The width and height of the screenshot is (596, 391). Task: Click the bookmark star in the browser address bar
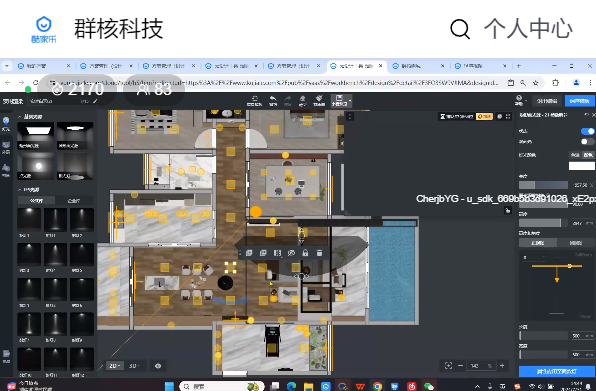536,82
